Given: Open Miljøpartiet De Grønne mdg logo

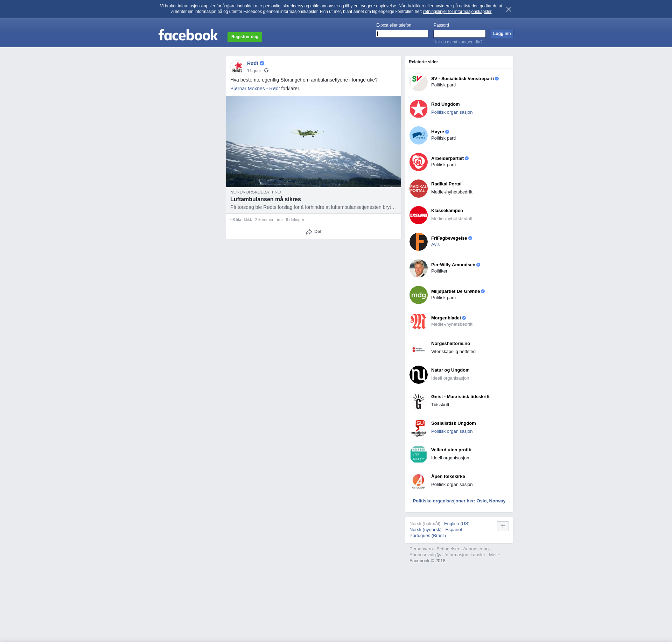Looking at the screenshot, I should point(419,295).
